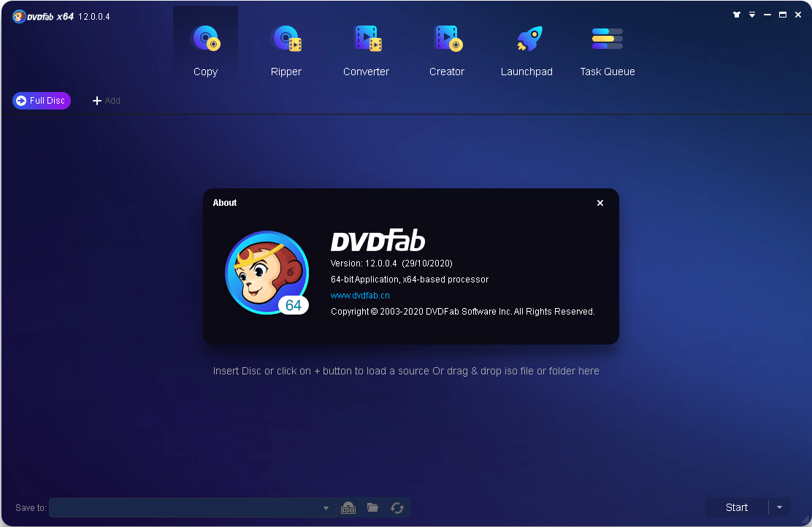
Task: Click the Add source button
Action: (106, 101)
